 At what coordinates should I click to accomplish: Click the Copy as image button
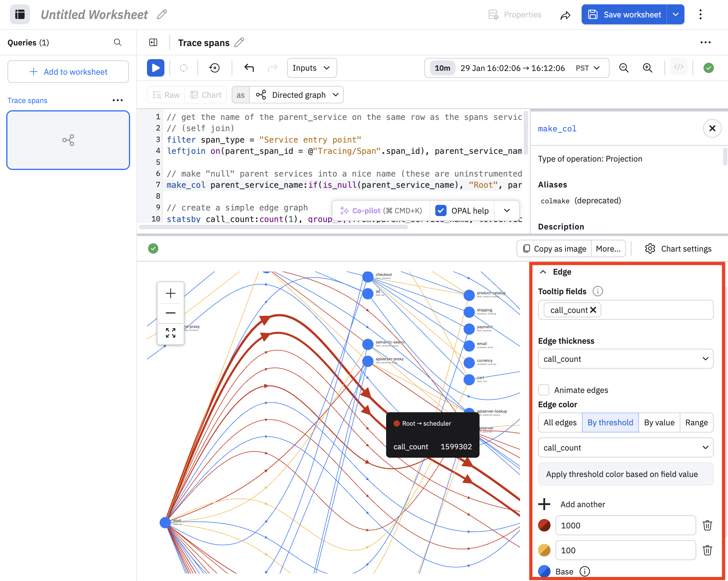coord(554,249)
